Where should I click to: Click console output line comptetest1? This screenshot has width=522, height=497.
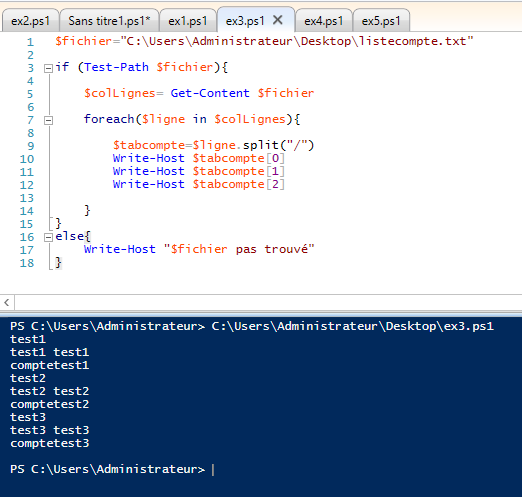pos(50,365)
